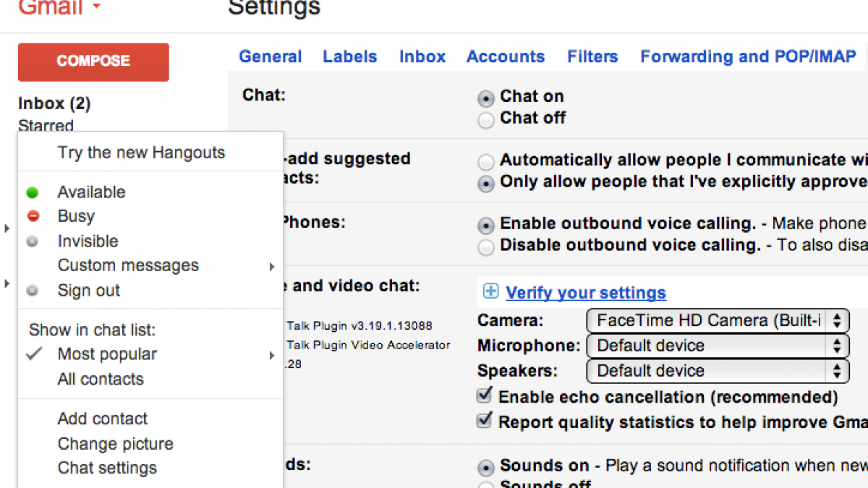Open the Inbox (2) folder
Image resolution: width=868 pixels, height=488 pixels.
pyautogui.click(x=54, y=103)
